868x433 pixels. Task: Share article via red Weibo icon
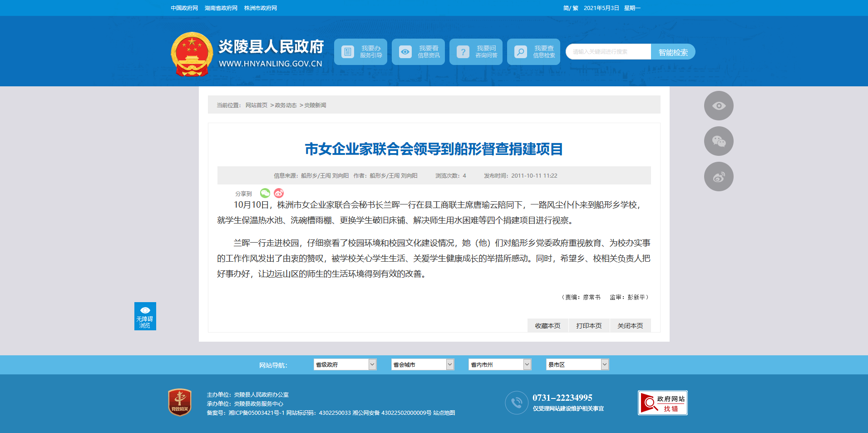pos(279,193)
